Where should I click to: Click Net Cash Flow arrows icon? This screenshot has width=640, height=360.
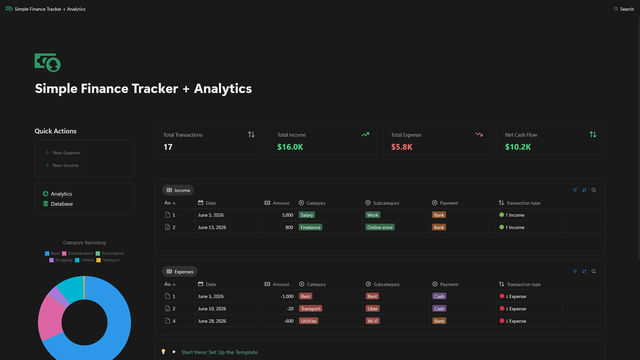[x=593, y=134]
